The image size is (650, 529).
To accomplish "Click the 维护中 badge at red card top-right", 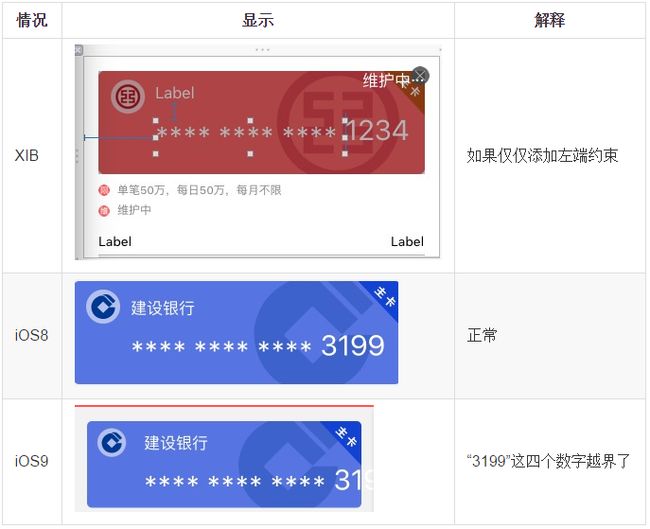I will tap(386, 80).
